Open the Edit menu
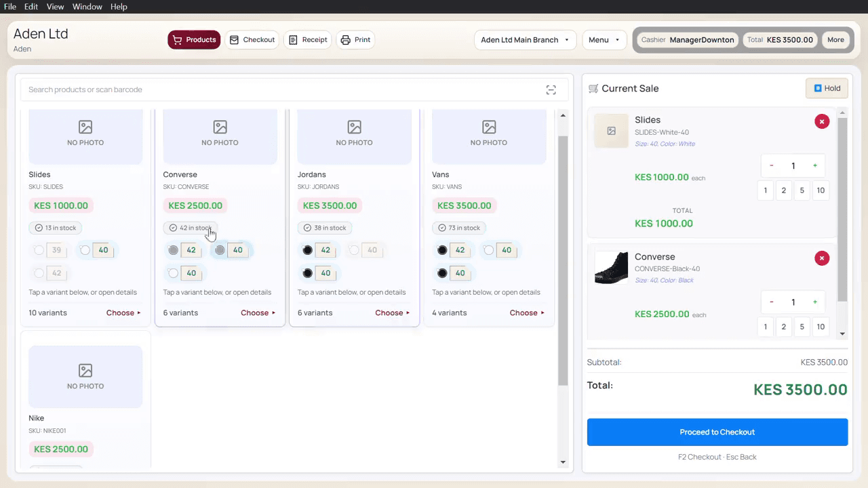This screenshot has height=488, width=868. point(31,7)
